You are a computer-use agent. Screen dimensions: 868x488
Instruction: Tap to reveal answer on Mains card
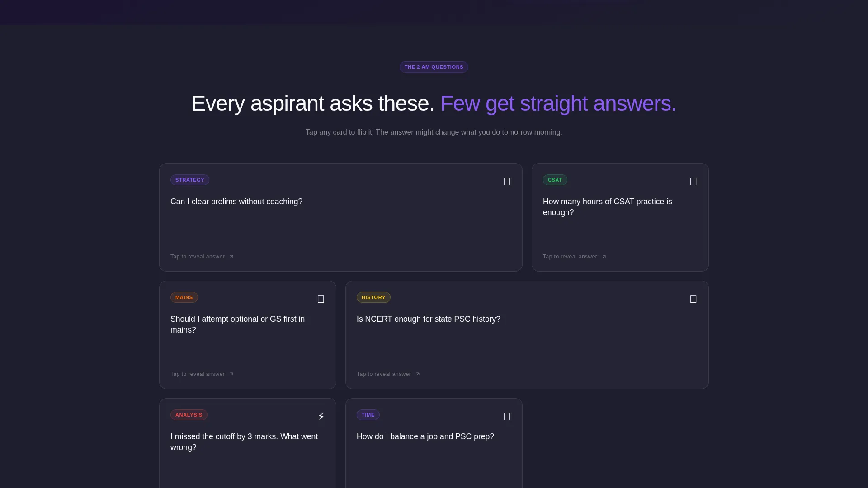pos(198,374)
